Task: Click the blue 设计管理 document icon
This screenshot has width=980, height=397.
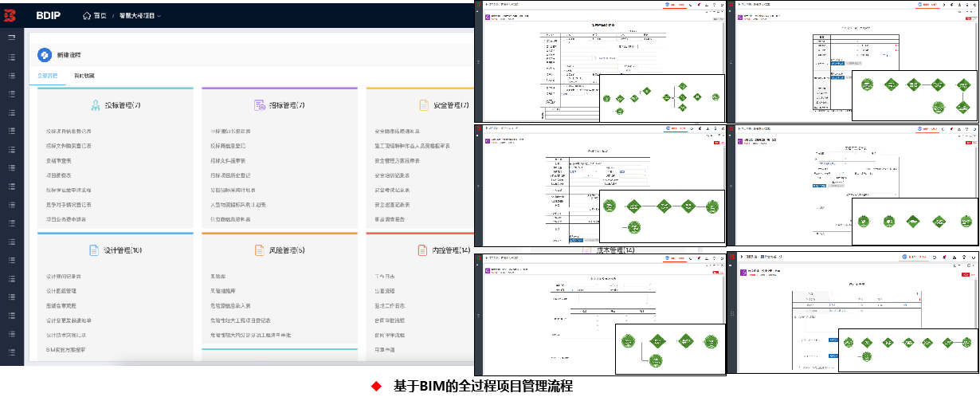Action: click(x=93, y=250)
